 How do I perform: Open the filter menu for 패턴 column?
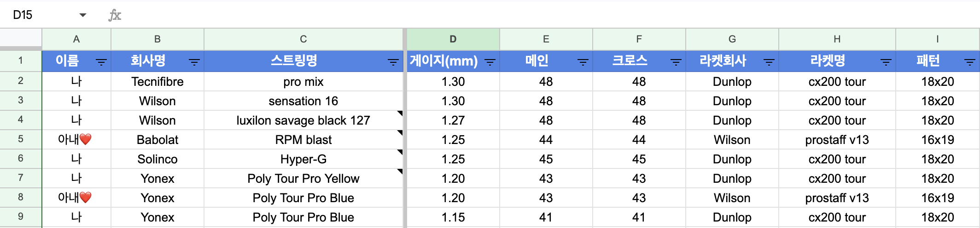pos(970,62)
